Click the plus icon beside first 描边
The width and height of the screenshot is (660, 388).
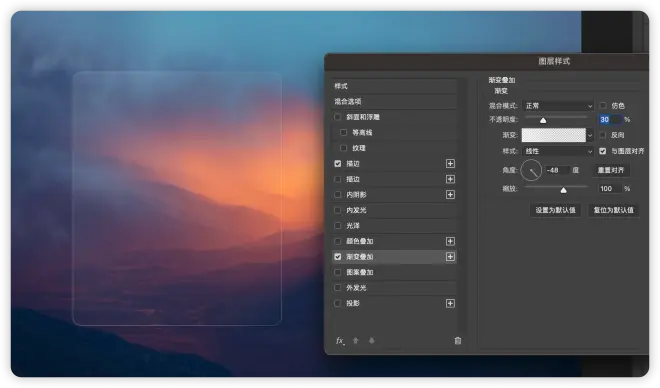point(450,164)
